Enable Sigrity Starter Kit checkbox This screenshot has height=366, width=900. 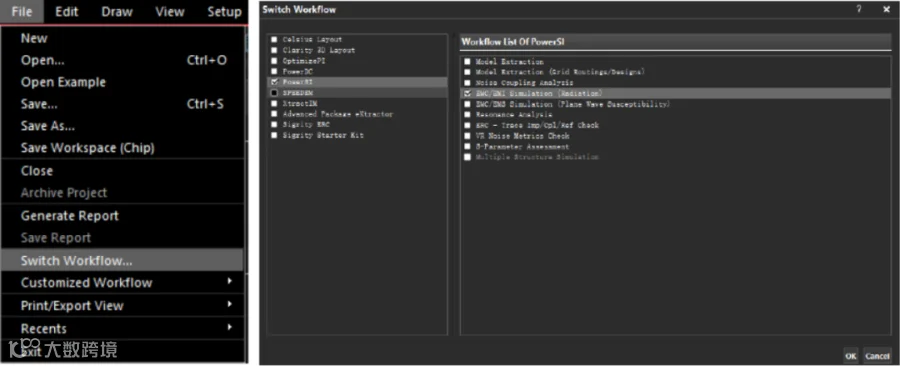point(274,135)
